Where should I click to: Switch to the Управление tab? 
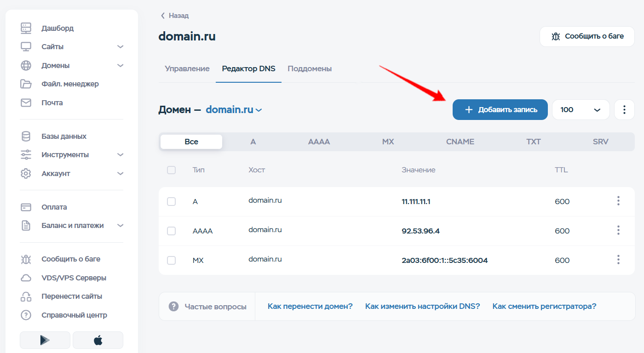tap(187, 69)
